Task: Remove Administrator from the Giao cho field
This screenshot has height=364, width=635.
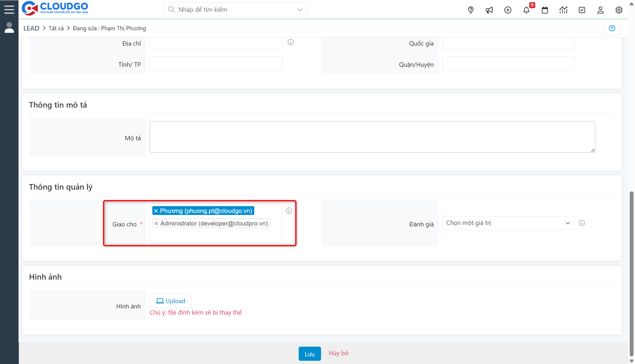Action: pyautogui.click(x=156, y=223)
